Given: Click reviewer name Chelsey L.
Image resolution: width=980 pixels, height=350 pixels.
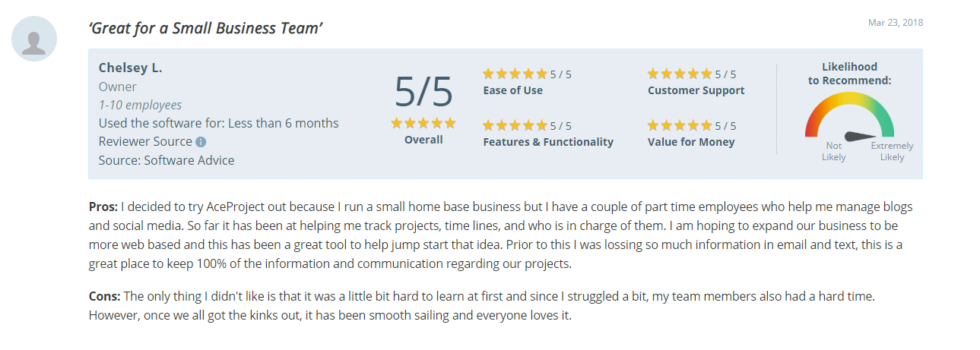Looking at the screenshot, I should coord(131,68).
